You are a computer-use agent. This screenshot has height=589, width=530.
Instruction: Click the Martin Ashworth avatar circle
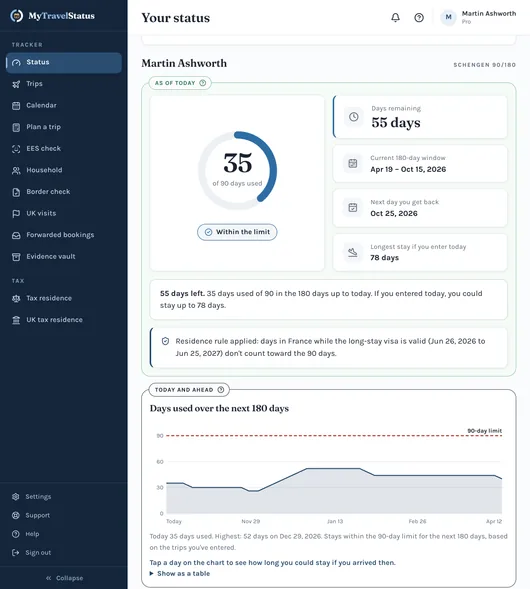448,17
